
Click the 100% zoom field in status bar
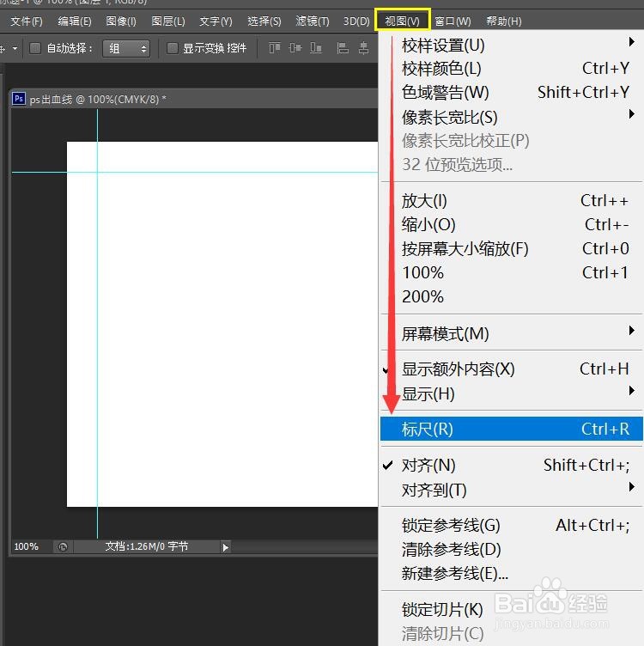[27, 546]
